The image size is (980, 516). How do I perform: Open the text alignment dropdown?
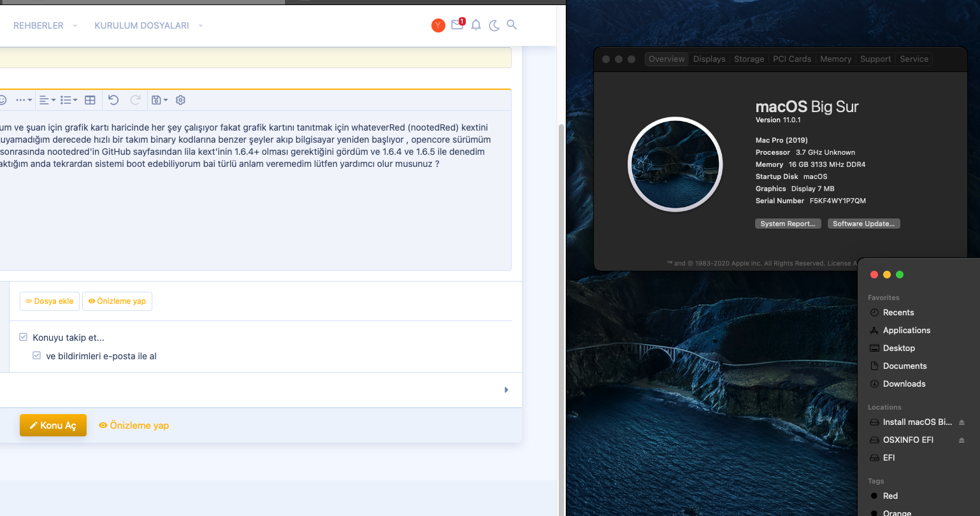[47, 100]
